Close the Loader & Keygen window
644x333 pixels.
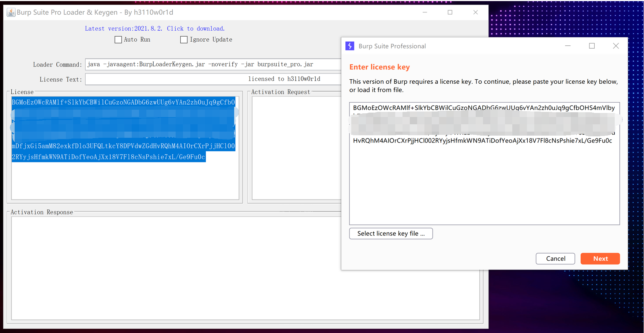click(x=476, y=12)
